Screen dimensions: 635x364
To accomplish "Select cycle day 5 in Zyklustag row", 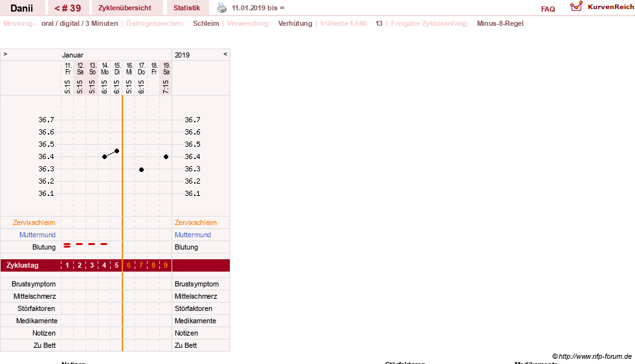I will (x=117, y=265).
